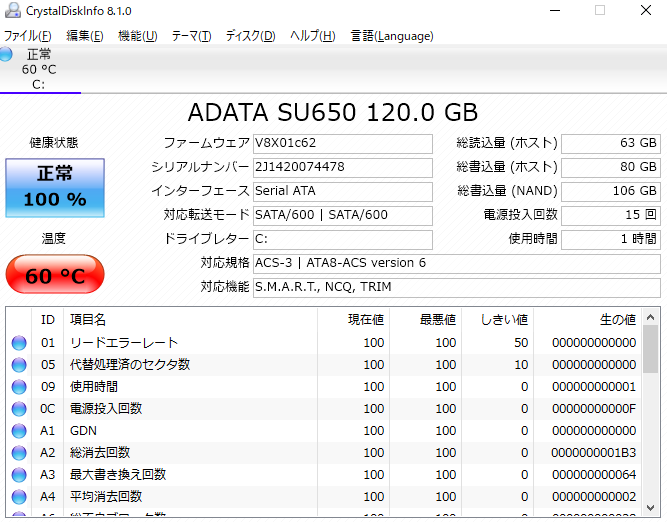Click the status circle for row A4 平均消去回数
Image resolution: width=667 pixels, height=522 pixels.
19,497
